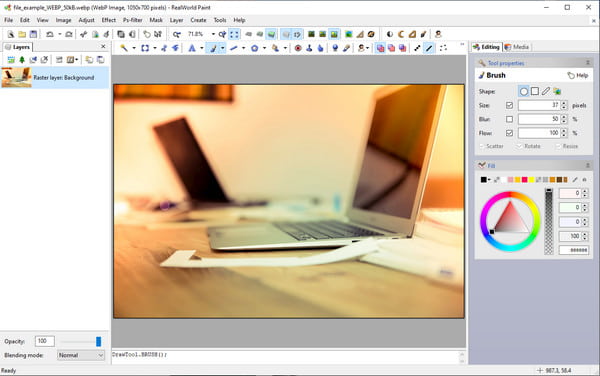Close the Layers panel with X

(x=103, y=46)
